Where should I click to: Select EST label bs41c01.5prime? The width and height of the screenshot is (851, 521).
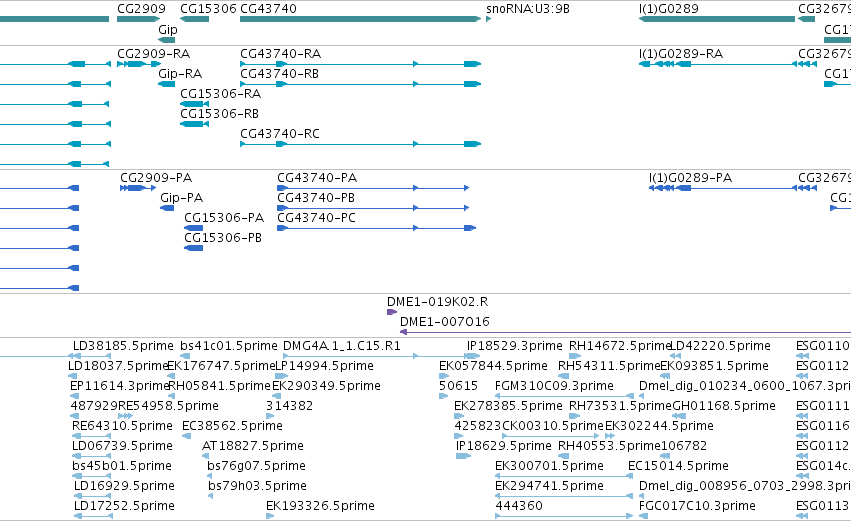[228, 346]
